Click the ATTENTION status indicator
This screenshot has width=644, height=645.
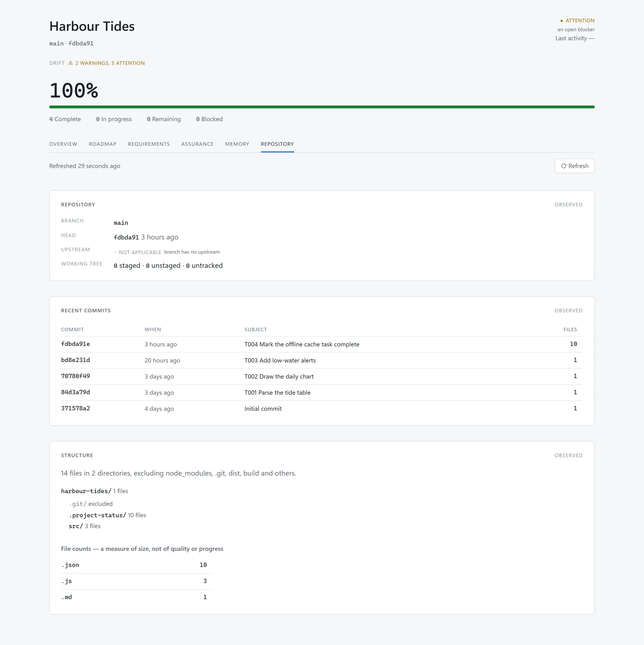click(x=577, y=20)
